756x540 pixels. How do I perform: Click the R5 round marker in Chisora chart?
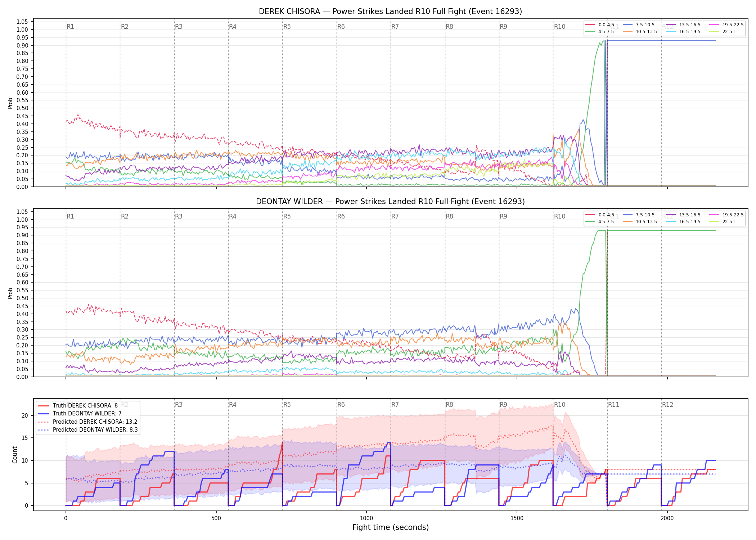[287, 27]
